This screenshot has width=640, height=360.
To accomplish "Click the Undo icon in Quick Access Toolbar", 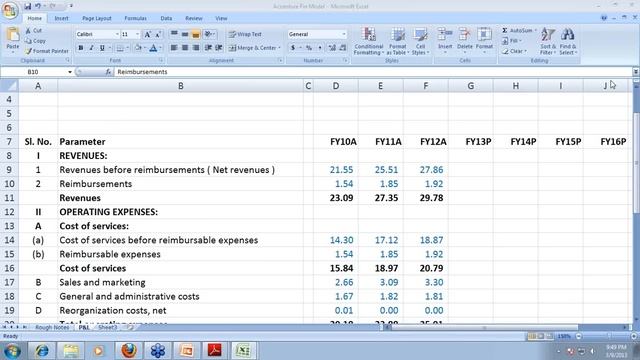I will pos(38,6).
